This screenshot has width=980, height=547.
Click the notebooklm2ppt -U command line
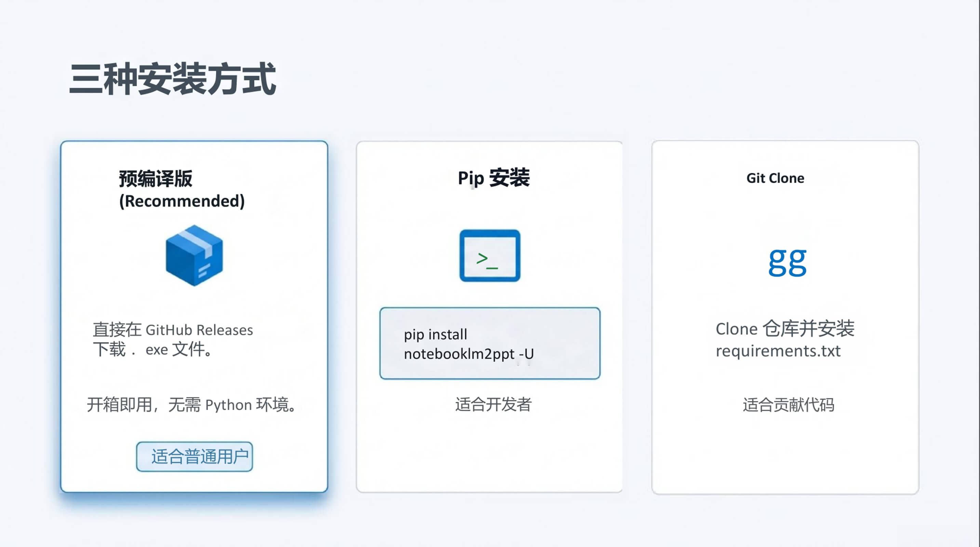coord(469,354)
